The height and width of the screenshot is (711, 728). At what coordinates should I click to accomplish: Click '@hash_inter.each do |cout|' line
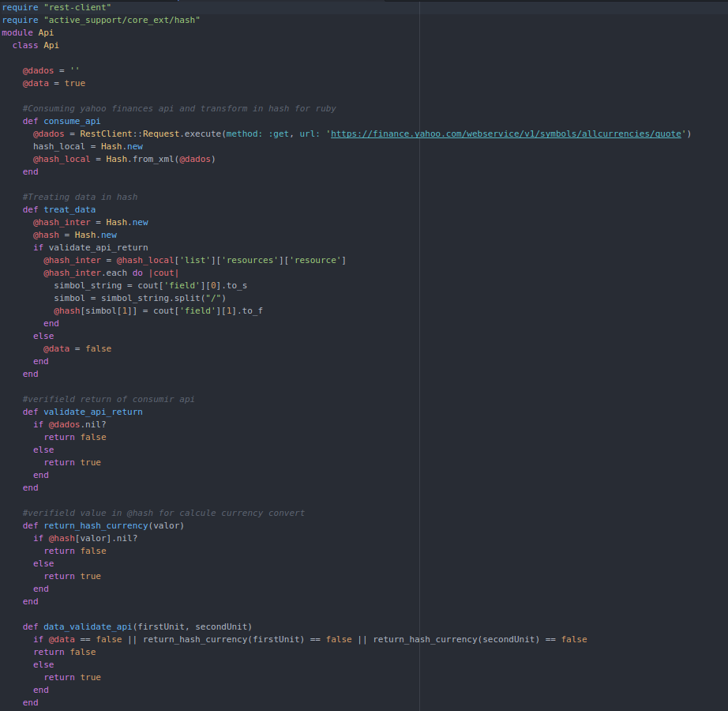(x=111, y=273)
